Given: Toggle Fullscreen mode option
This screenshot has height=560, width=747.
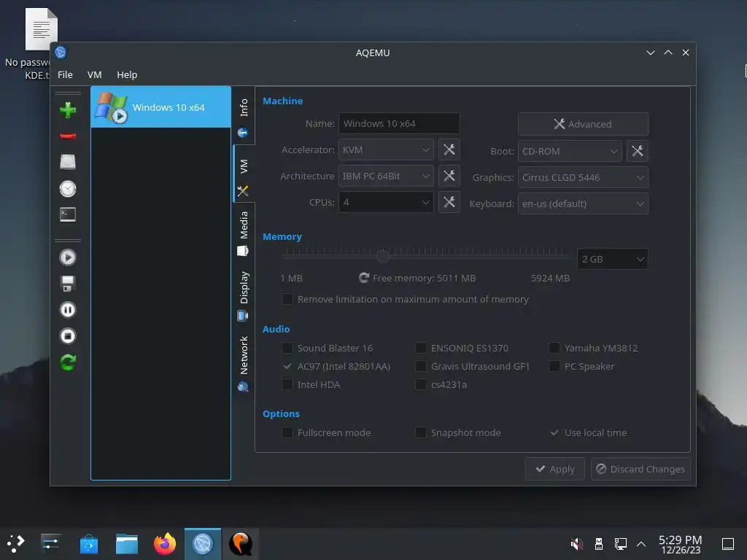Looking at the screenshot, I should coord(287,432).
